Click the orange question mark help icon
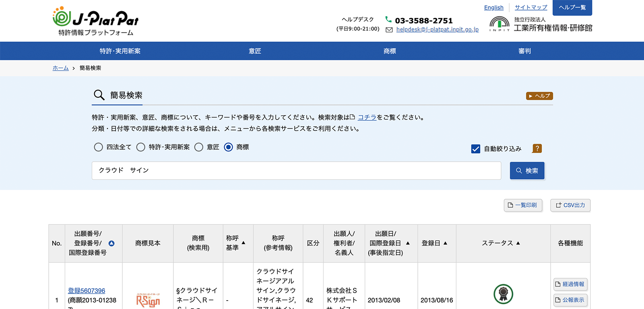 [x=537, y=148]
